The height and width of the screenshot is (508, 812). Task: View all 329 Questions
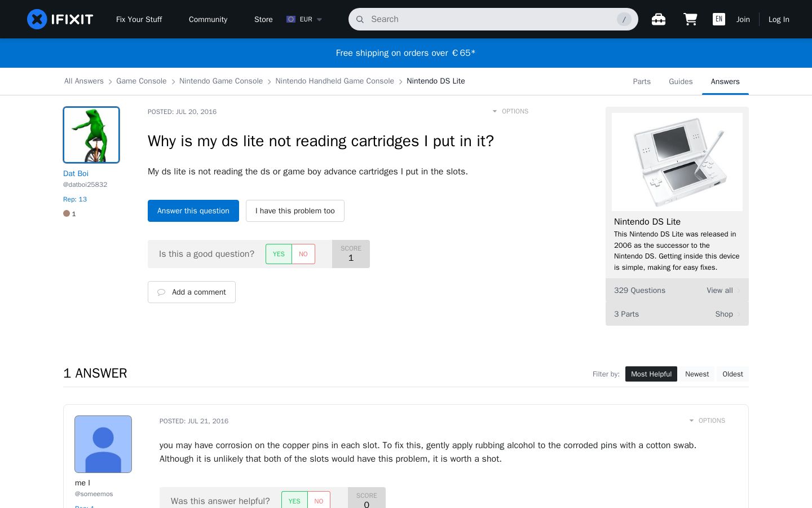pos(677,290)
